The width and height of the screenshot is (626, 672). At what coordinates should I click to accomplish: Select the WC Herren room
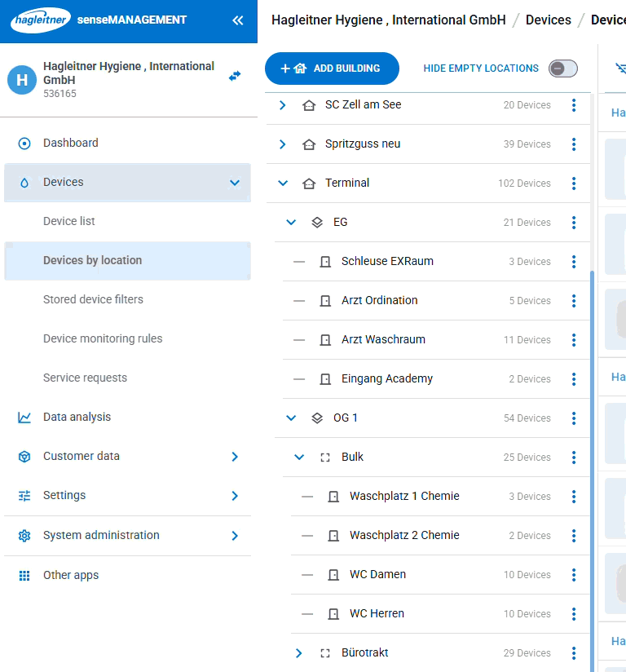click(377, 614)
